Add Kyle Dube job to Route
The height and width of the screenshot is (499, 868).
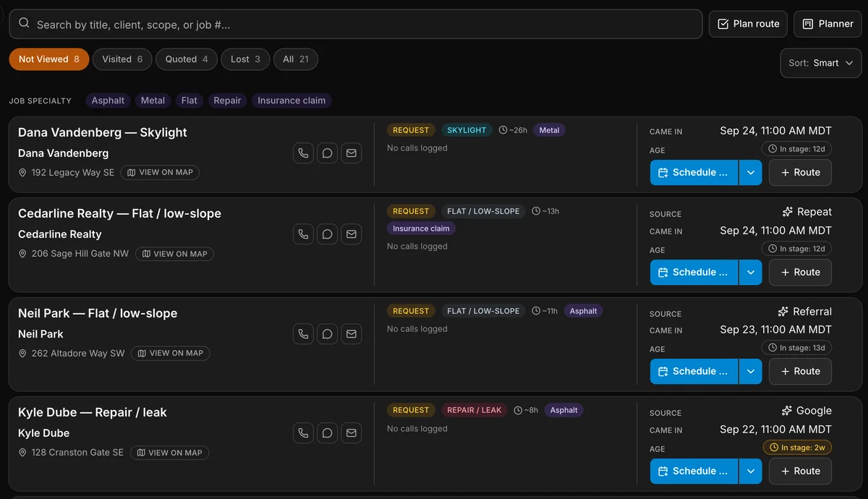(x=800, y=472)
